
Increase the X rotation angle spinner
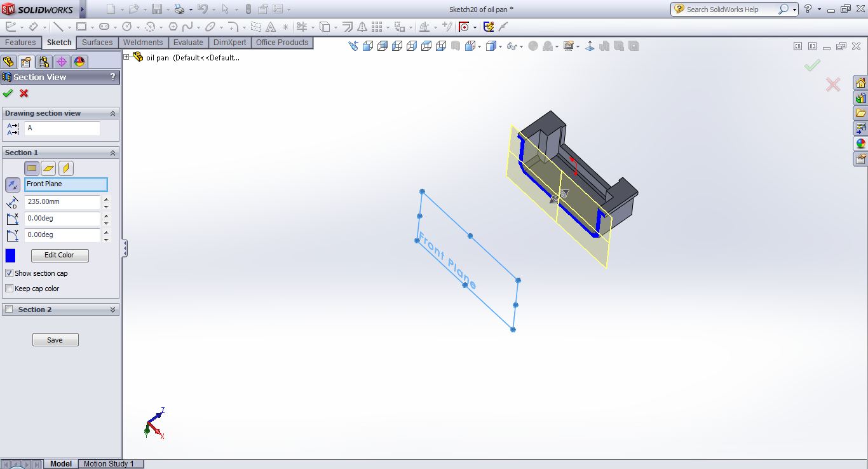[x=106, y=215]
